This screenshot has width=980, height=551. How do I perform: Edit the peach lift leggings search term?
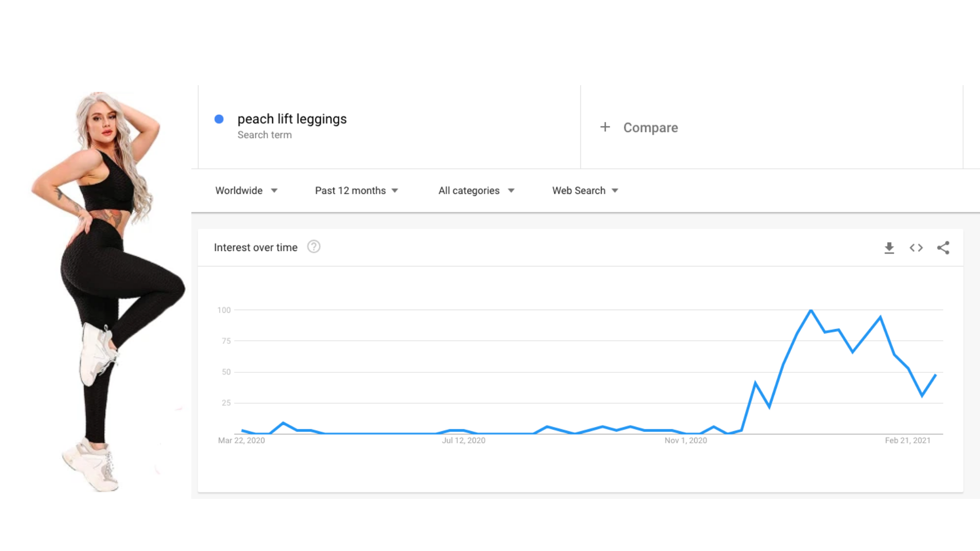tap(292, 119)
